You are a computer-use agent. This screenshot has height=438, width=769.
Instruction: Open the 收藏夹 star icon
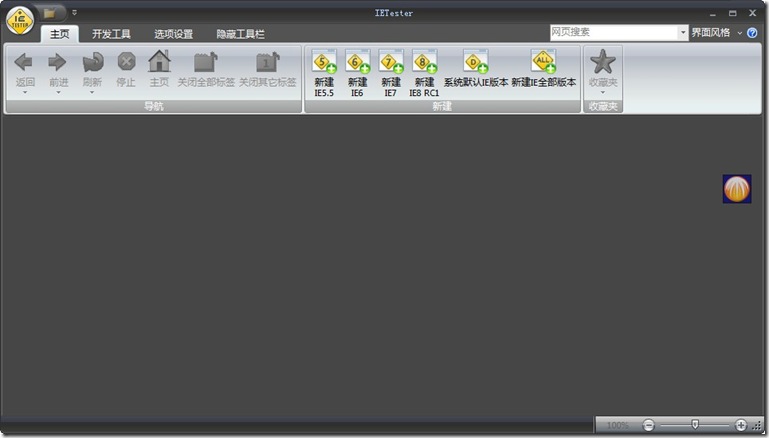(602, 62)
